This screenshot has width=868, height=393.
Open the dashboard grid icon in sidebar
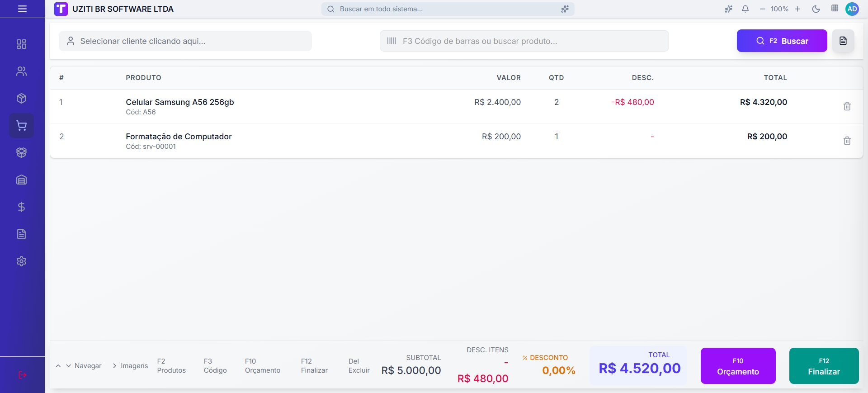pyautogui.click(x=21, y=44)
